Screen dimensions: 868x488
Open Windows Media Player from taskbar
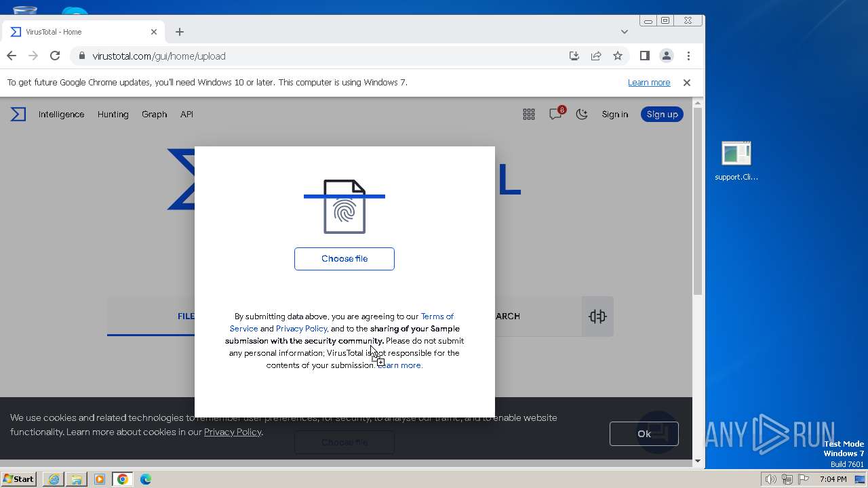pyautogui.click(x=100, y=479)
